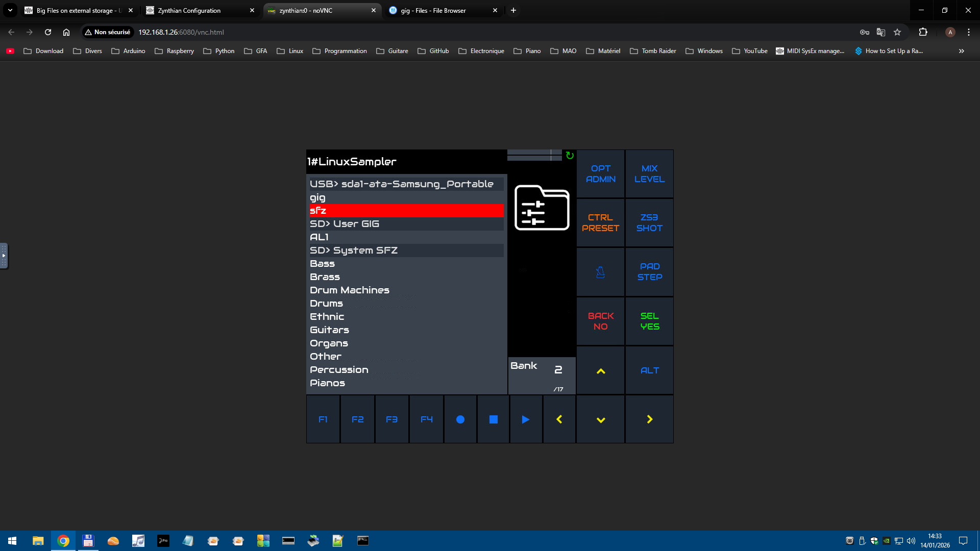The height and width of the screenshot is (551, 980).
Task: Select the Drum Machines bank
Action: point(350,290)
